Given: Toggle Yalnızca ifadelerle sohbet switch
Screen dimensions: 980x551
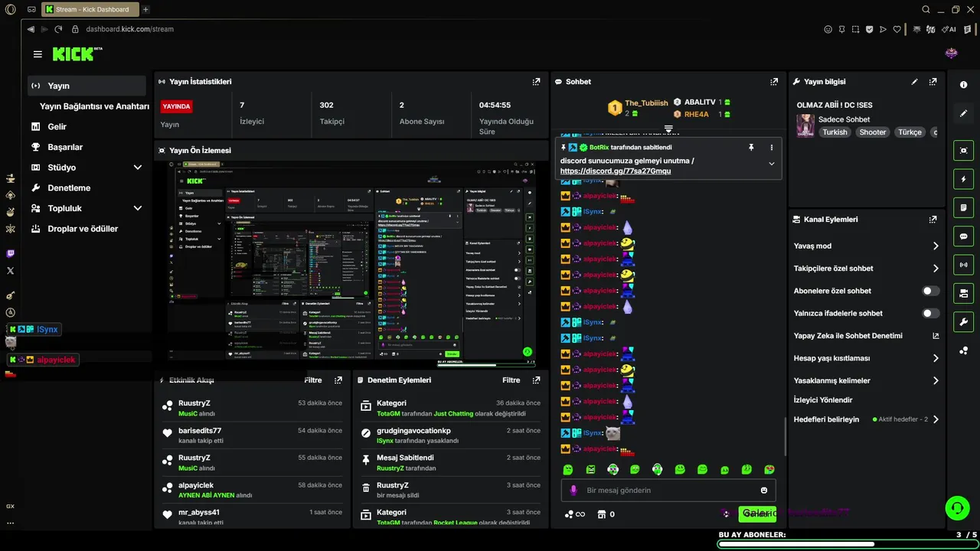Looking at the screenshot, I should [x=930, y=313].
